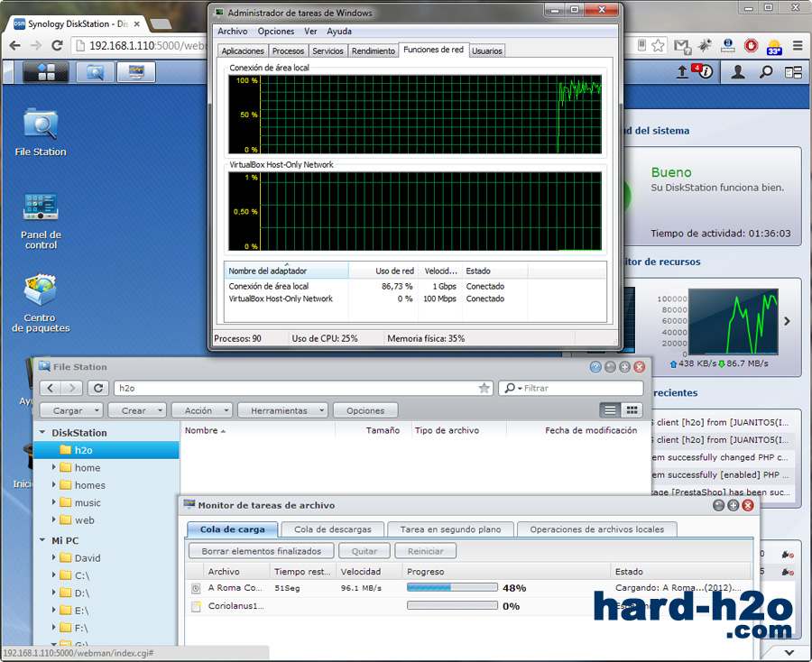This screenshot has width=812, height=662.
Task: Click the Reiniciar button
Action: point(425,551)
